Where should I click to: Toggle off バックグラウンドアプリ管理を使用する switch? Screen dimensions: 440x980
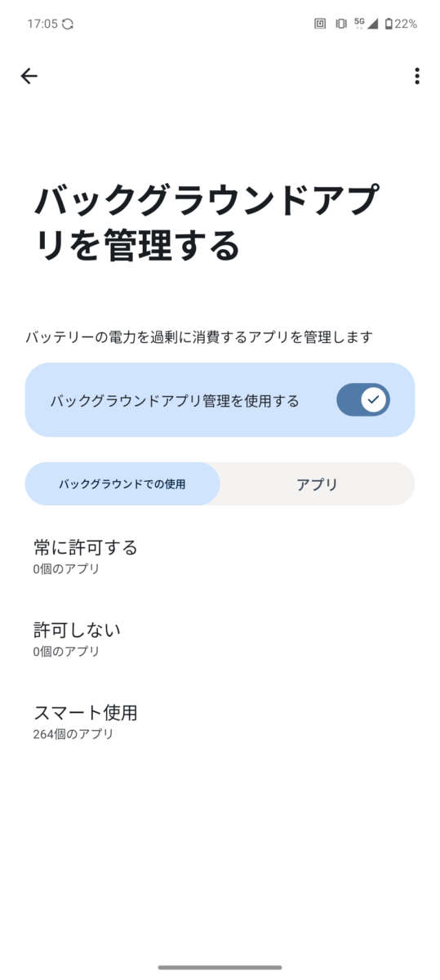coord(363,400)
